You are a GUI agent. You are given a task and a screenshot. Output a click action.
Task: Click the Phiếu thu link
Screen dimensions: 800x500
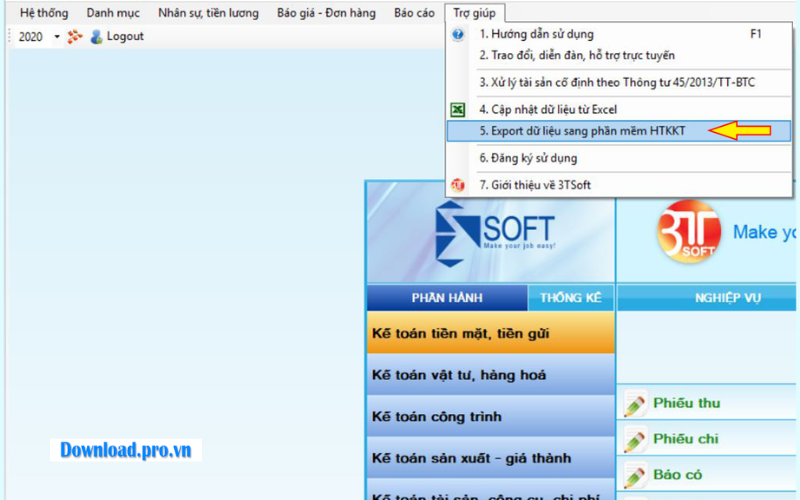tap(686, 404)
